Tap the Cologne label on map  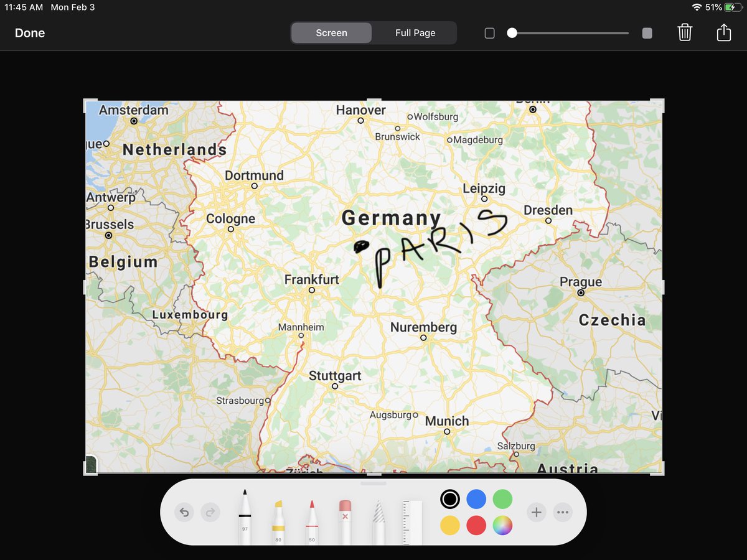pos(230,219)
